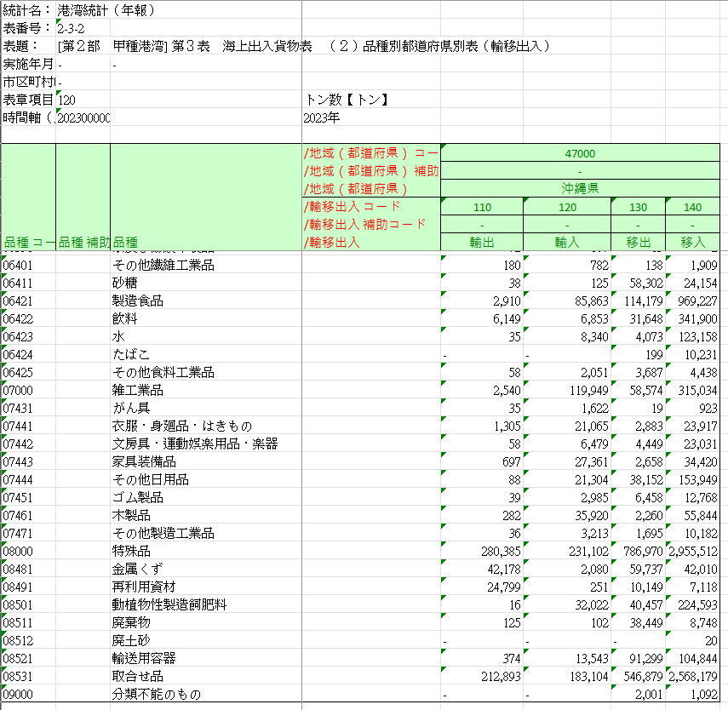Click the 特殊品 item name
The image size is (728, 710).
131,551
